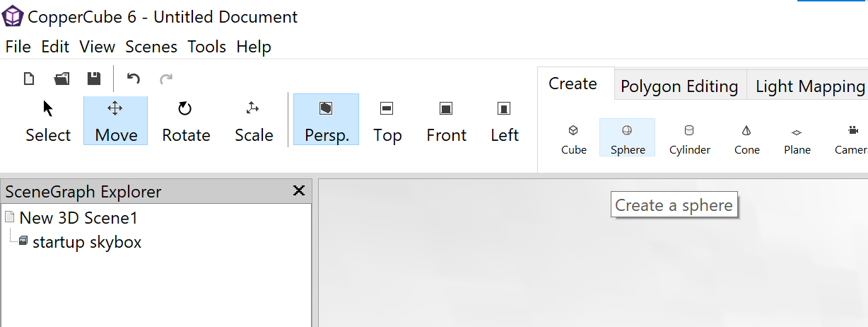
Task: Open the Tools menu
Action: (x=207, y=47)
